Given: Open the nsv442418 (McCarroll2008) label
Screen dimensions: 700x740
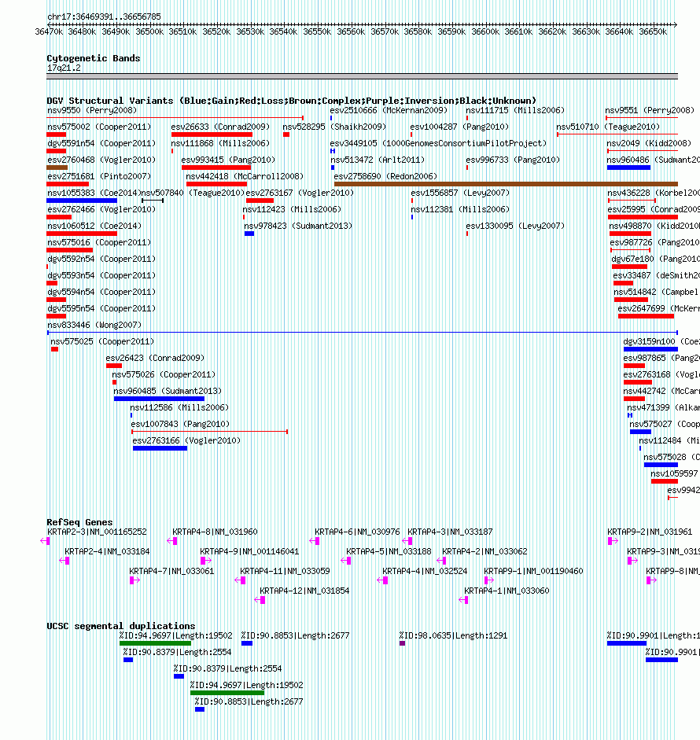Looking at the screenshot, I should point(245,176).
